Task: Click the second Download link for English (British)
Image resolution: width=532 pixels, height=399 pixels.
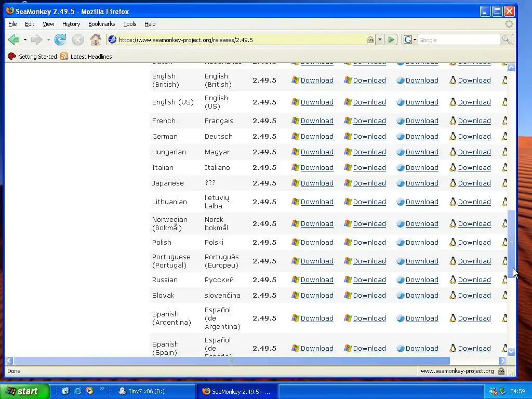Action: (369, 80)
